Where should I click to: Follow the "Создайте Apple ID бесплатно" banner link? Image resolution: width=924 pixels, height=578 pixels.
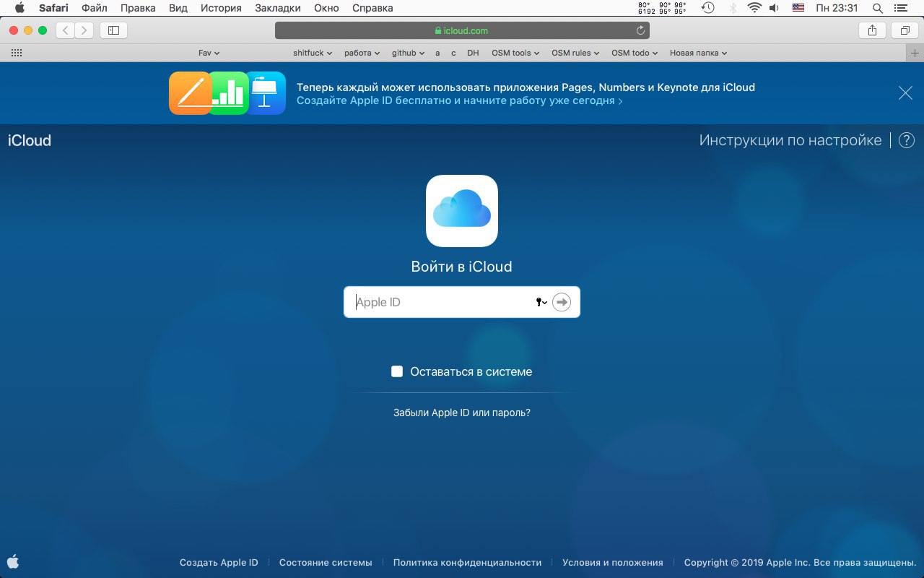coord(459,101)
